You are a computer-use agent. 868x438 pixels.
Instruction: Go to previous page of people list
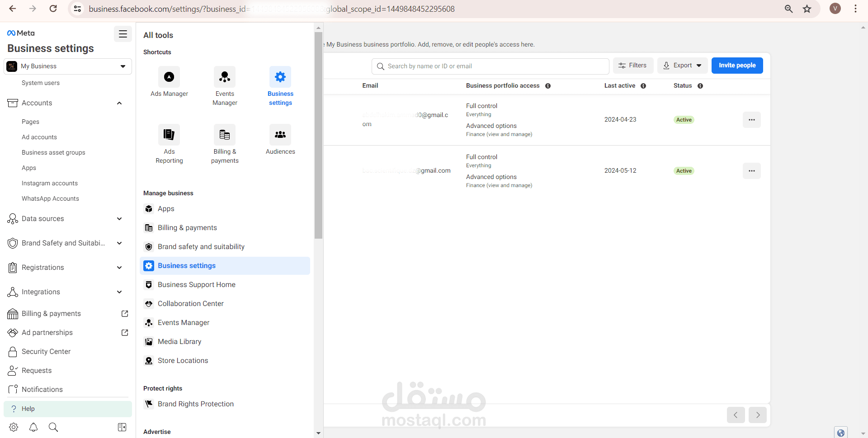coord(736,415)
